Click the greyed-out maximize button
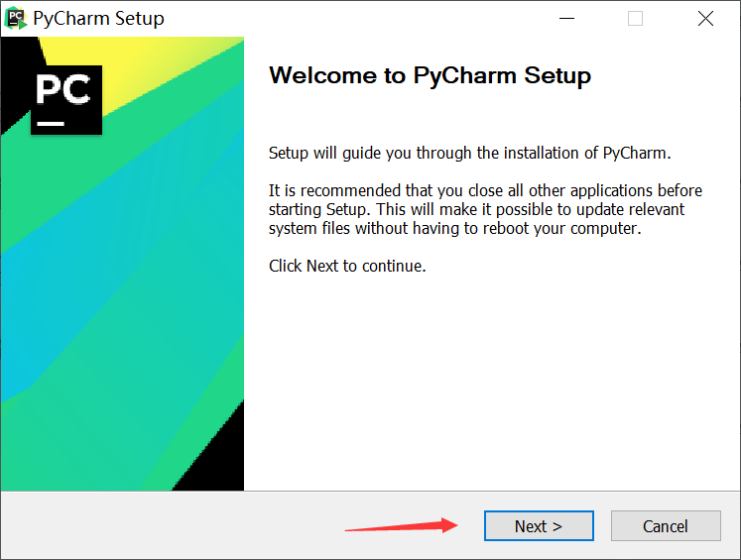 (x=635, y=19)
